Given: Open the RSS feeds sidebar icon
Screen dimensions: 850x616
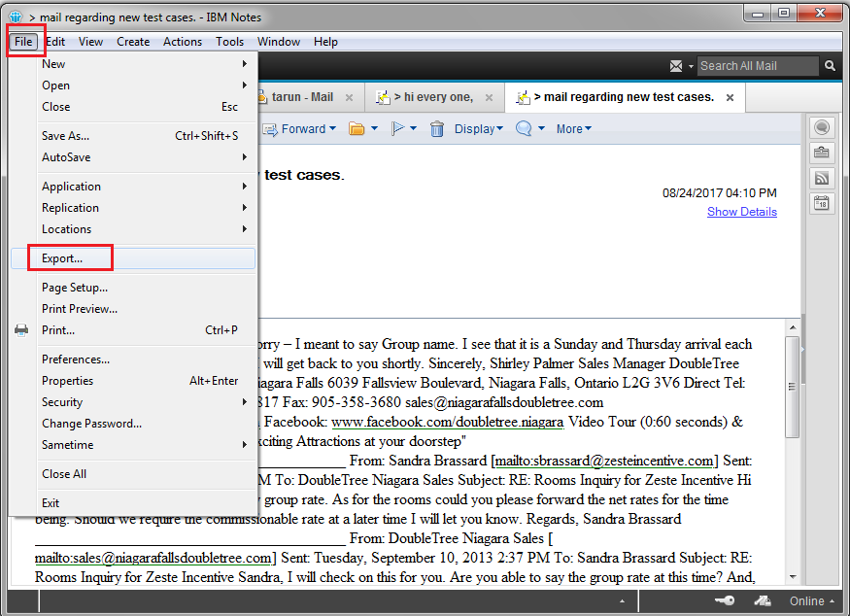Looking at the screenshot, I should (822, 178).
